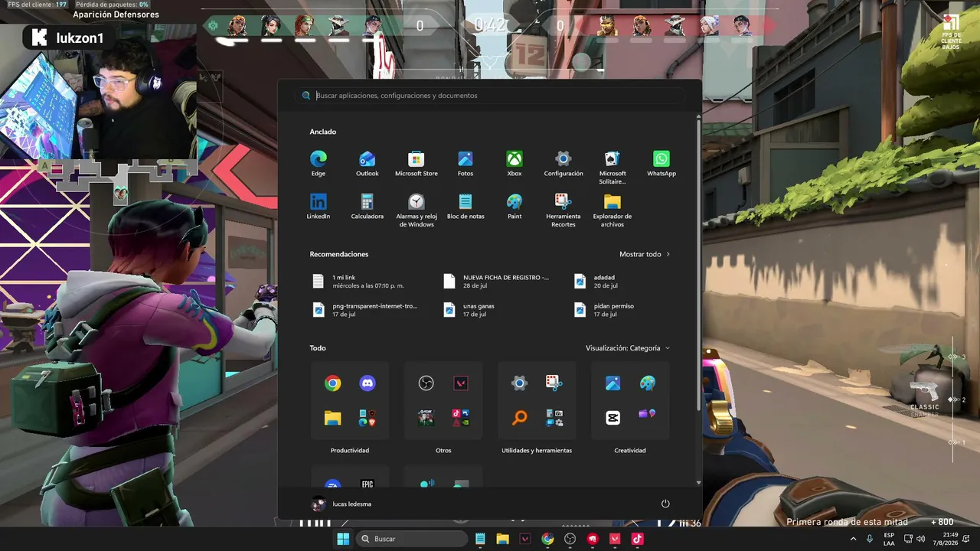Open the Otros category folder
Viewport: 980px width, 551px height.
pyautogui.click(x=443, y=451)
